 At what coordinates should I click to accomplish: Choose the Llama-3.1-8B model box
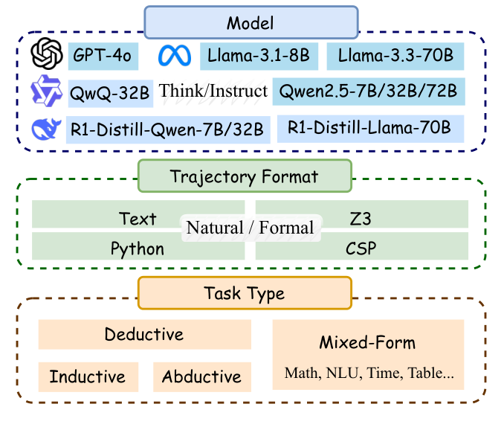coord(259,56)
